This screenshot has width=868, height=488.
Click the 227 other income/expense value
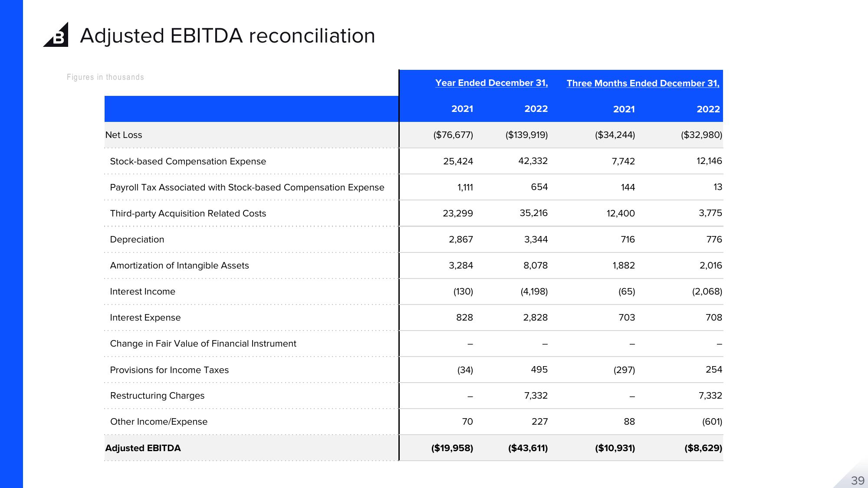point(540,422)
